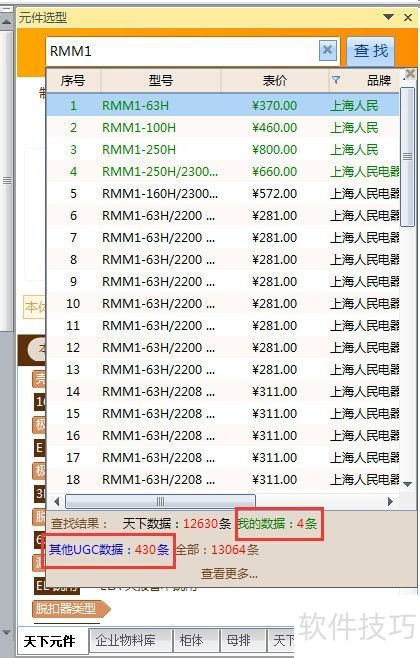Click into the RMM1 search field
This screenshot has height=658, width=420.
(x=183, y=51)
